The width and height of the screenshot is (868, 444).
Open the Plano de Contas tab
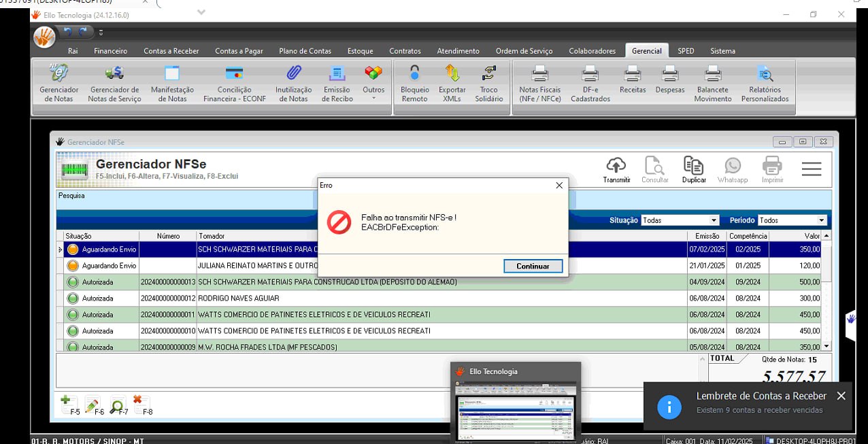click(305, 51)
